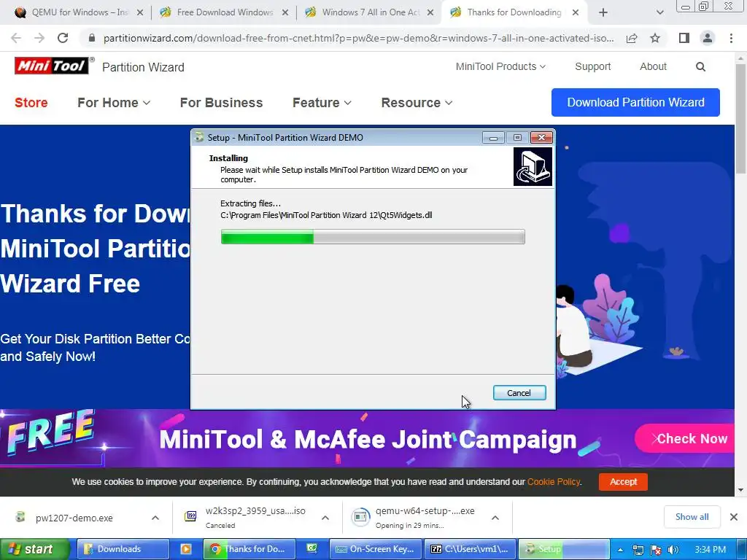The image size is (747, 560).
Task: Open the Windows start button
Action: click(x=34, y=549)
